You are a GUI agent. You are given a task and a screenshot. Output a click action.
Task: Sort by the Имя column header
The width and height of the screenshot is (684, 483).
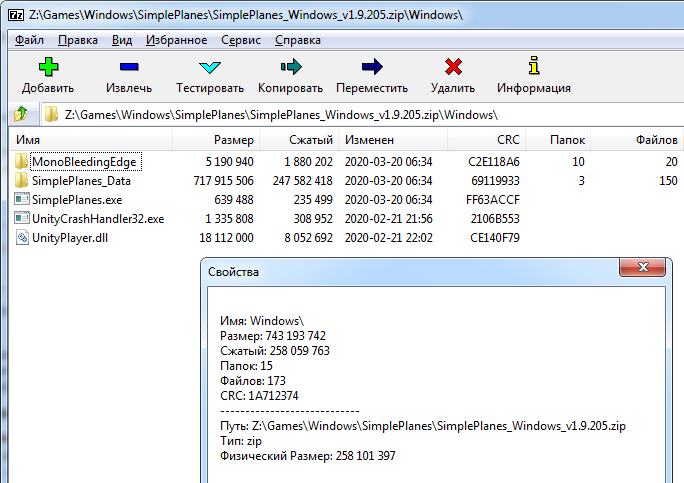click(92, 140)
